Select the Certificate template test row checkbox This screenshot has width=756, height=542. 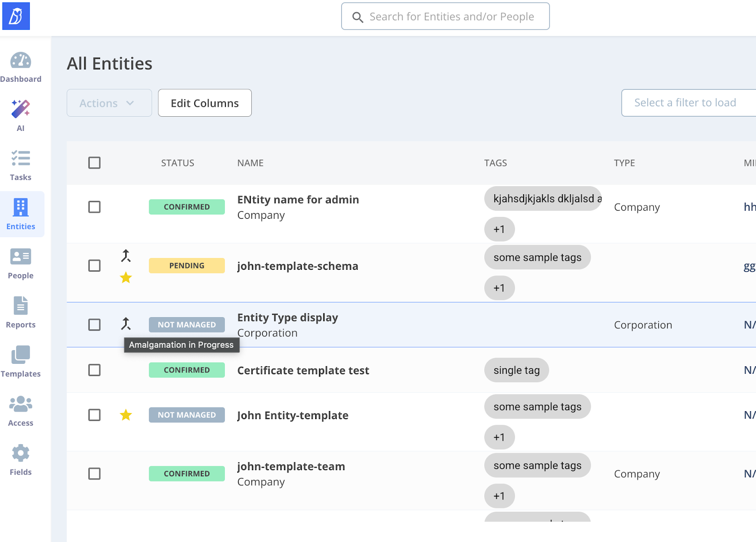[x=94, y=370]
